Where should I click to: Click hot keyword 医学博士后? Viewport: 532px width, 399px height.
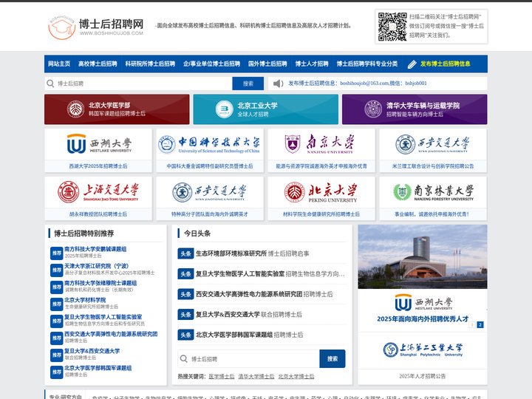[222, 377]
